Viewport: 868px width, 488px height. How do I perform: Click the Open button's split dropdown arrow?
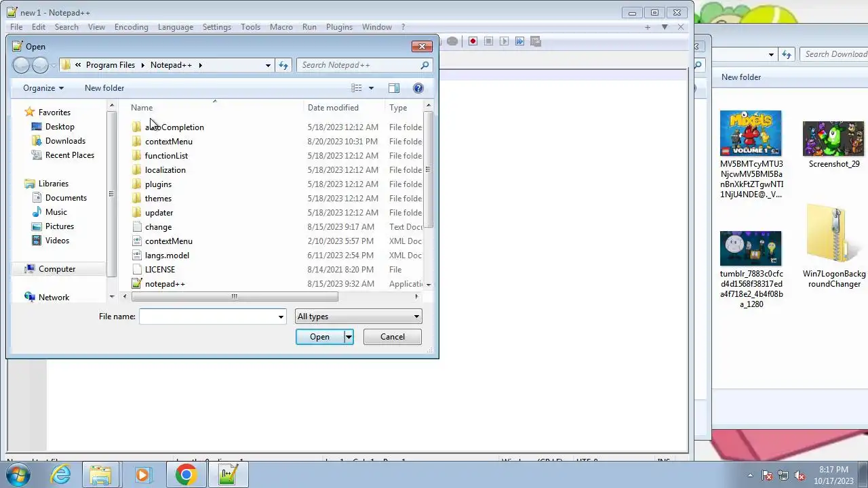(x=349, y=337)
